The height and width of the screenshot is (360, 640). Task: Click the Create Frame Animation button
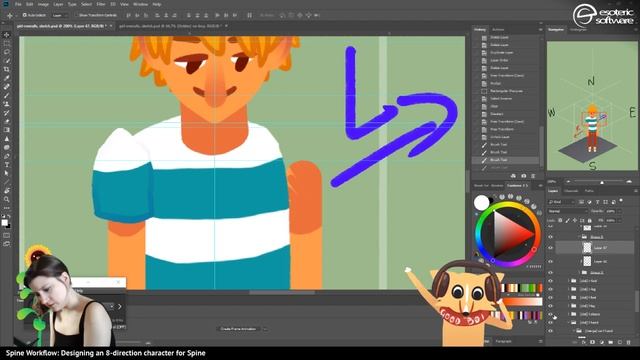pyautogui.click(x=238, y=329)
